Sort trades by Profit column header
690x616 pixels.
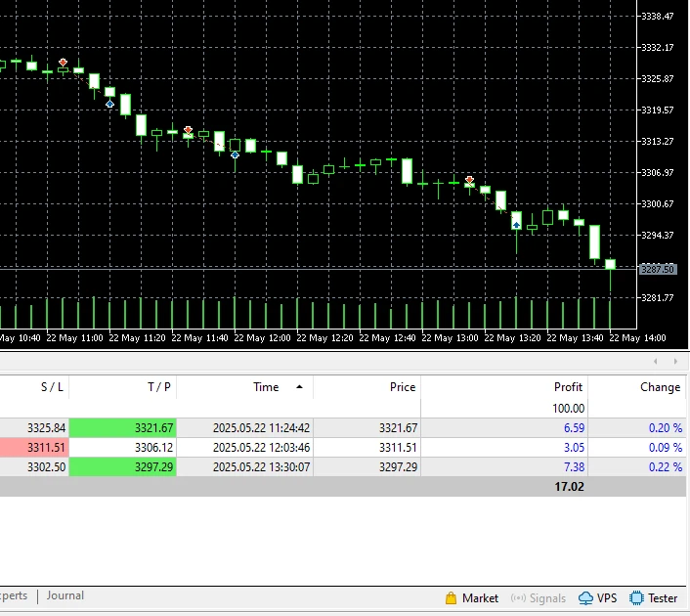tap(568, 387)
